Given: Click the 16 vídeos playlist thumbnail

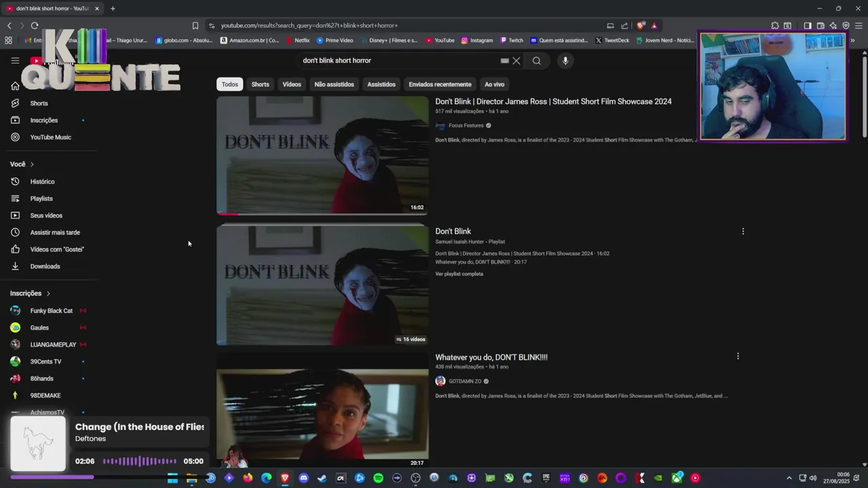Looking at the screenshot, I should tap(322, 285).
